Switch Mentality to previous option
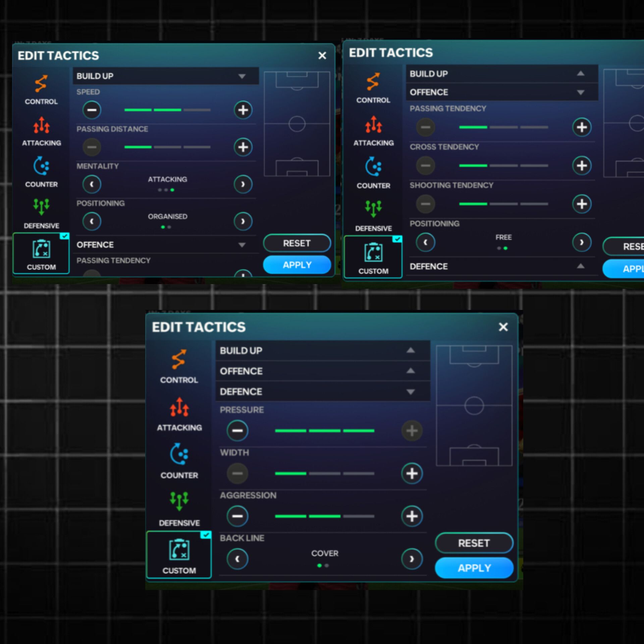Image resolution: width=644 pixels, height=644 pixels. 92,184
